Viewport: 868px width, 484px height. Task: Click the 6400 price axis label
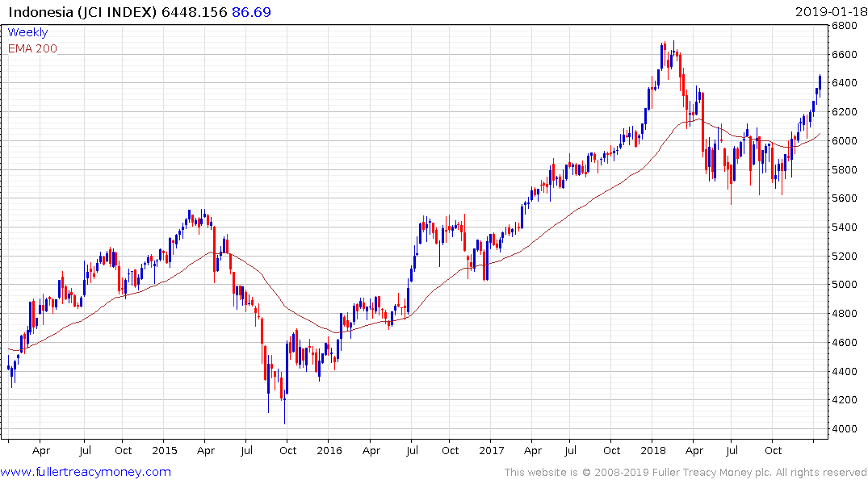(x=845, y=83)
